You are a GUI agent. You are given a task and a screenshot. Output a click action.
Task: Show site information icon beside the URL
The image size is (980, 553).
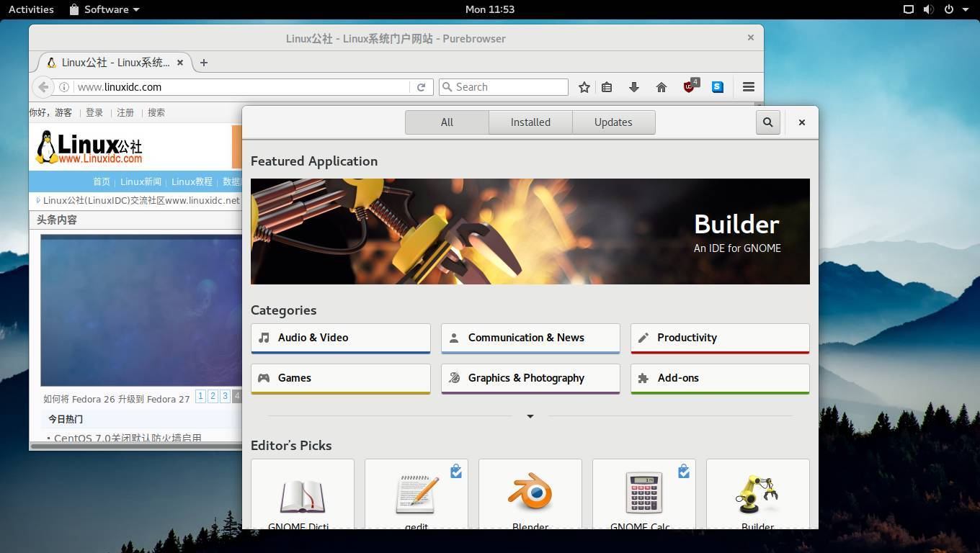(x=64, y=87)
